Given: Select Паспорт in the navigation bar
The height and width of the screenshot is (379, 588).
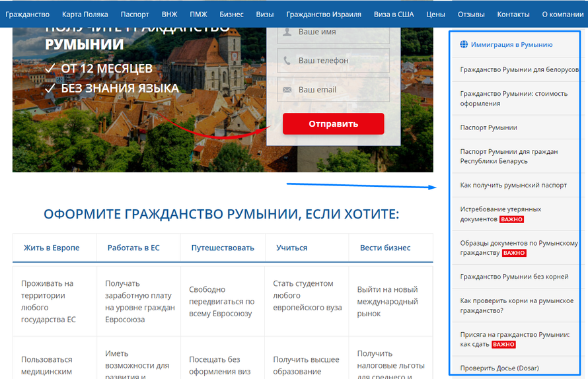Looking at the screenshot, I should tap(135, 15).
